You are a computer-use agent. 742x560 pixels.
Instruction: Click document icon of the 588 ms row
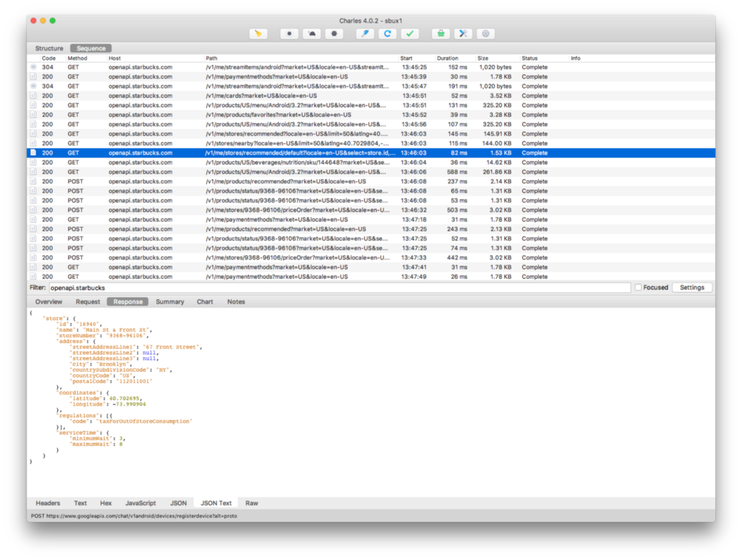tap(33, 171)
